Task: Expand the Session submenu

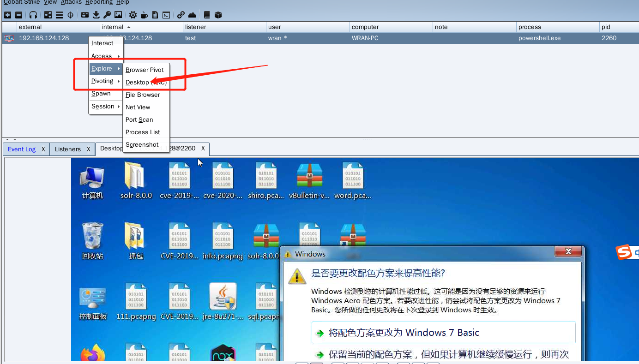Action: [106, 107]
